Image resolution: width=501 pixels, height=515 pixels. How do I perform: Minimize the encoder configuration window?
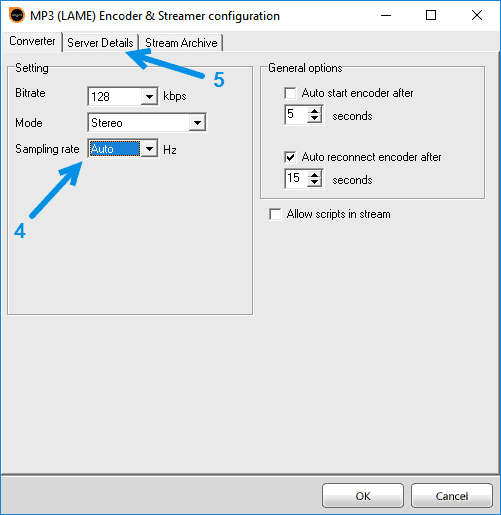tap(386, 15)
